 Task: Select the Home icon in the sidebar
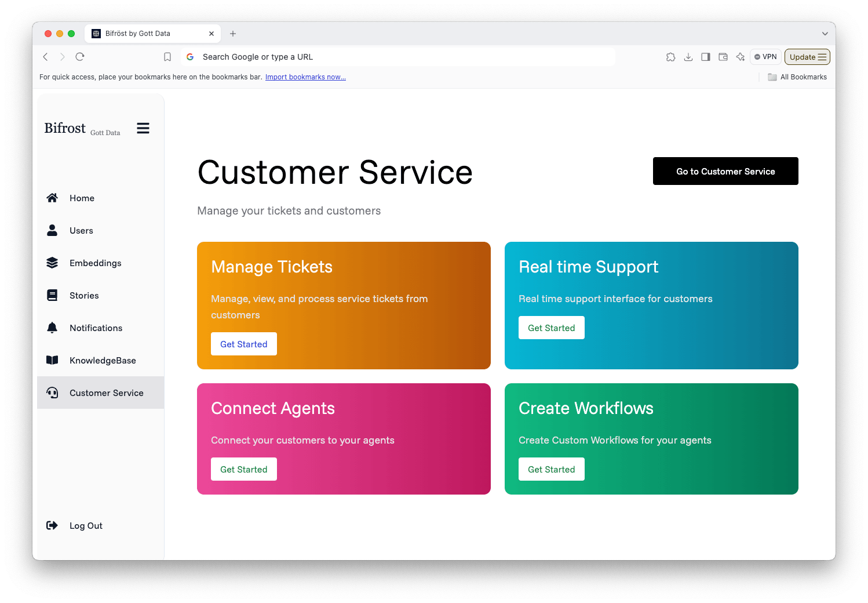pyautogui.click(x=52, y=198)
